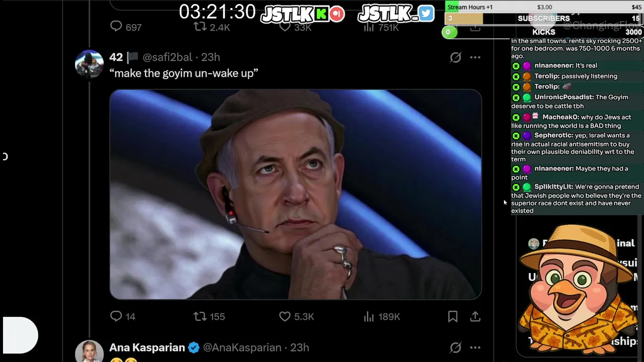Open replies on the safi2bal tweet

click(x=123, y=316)
